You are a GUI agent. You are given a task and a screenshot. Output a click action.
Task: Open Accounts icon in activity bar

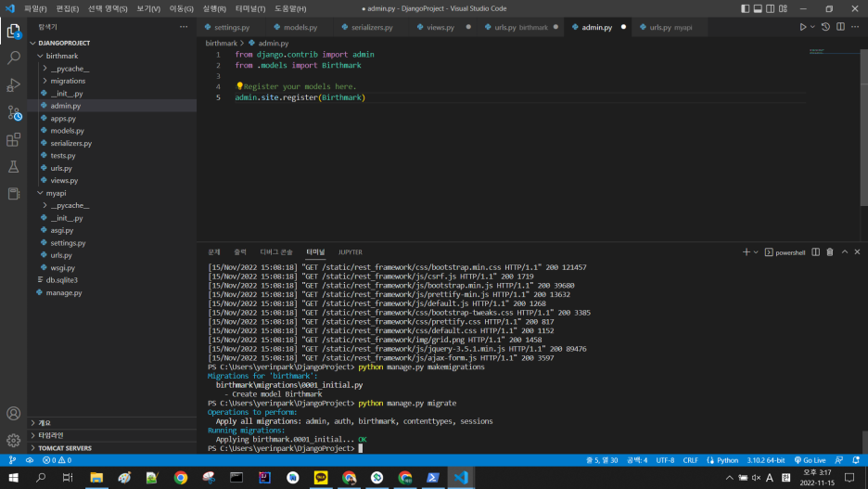pos(13,413)
